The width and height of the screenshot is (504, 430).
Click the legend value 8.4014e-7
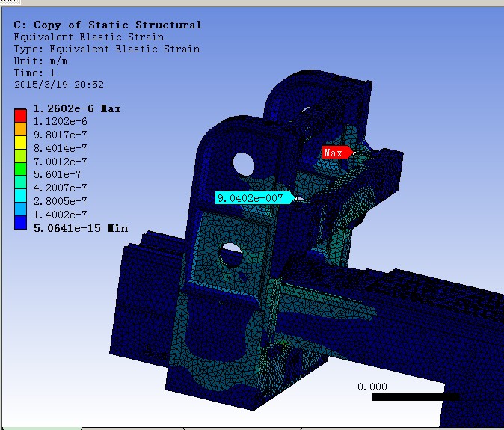[x=61, y=148]
